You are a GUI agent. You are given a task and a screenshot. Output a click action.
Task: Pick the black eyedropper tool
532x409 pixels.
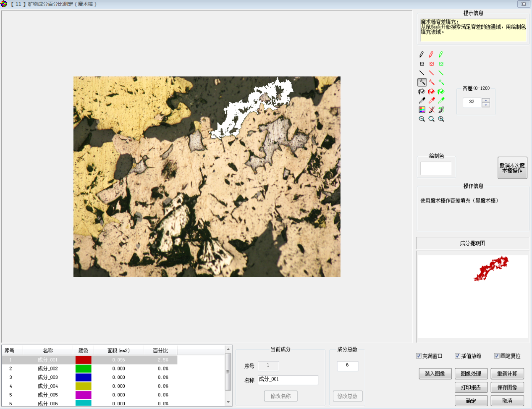click(x=422, y=101)
